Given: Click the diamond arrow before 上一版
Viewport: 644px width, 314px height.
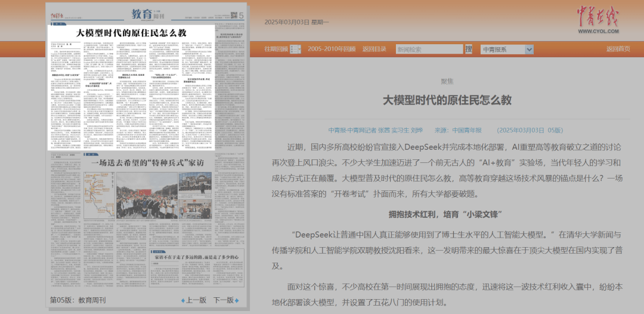Looking at the screenshot, I should pyautogui.click(x=183, y=300).
